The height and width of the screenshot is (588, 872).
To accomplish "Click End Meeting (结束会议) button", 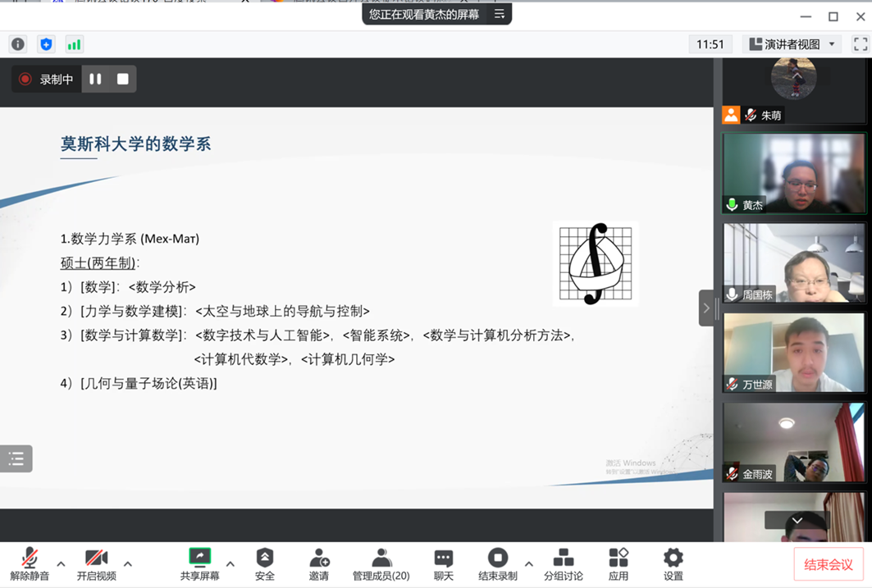I will click(x=828, y=564).
